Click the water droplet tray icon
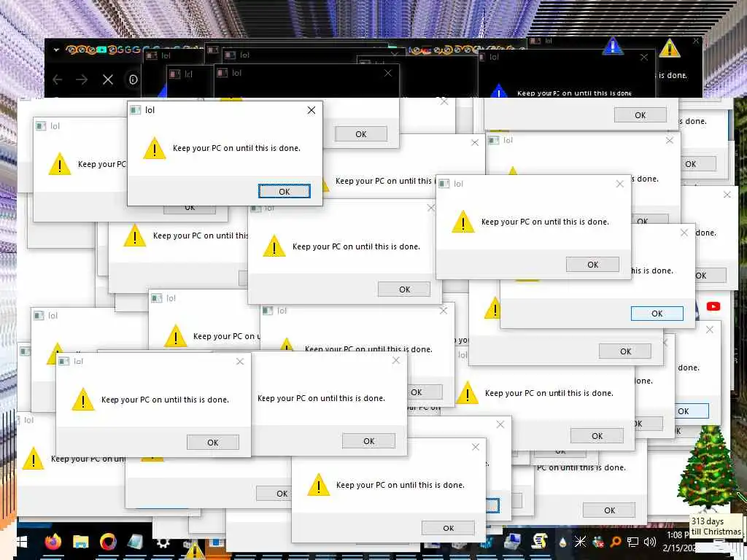This screenshot has width=747, height=560. click(562, 542)
